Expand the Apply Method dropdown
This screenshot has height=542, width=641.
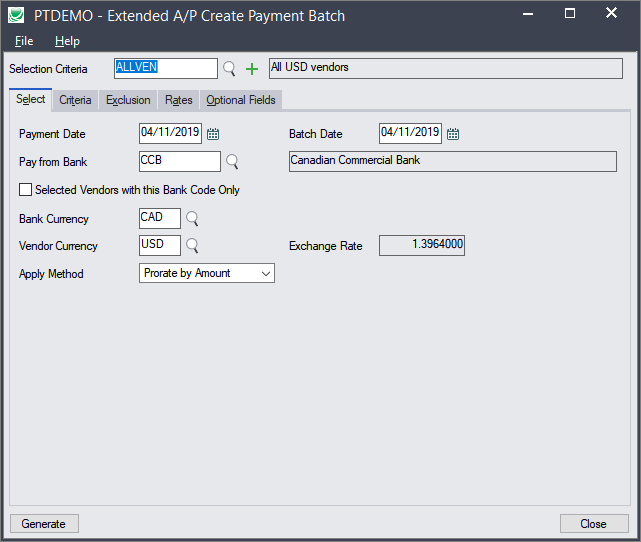pos(265,273)
